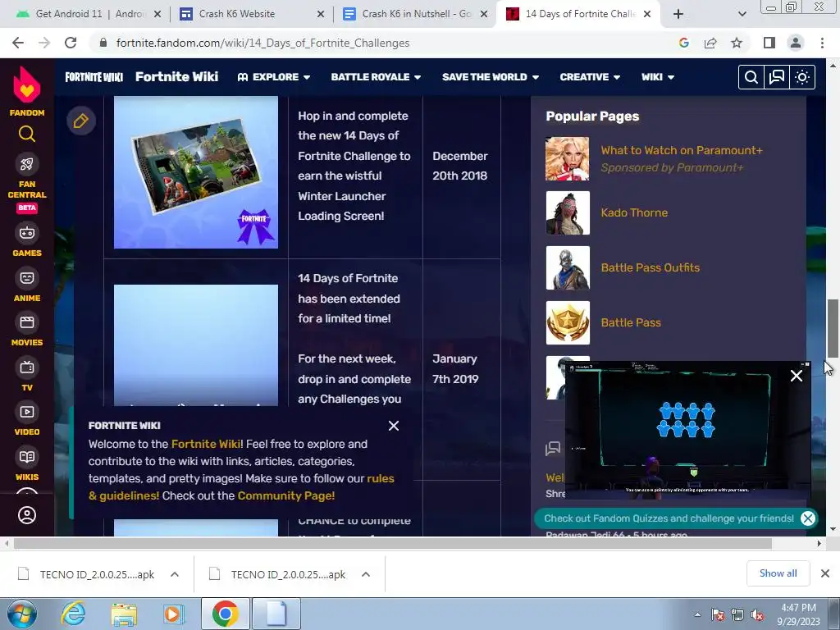Open Fandom sidebar search
This screenshot has width=840, height=630.
[x=27, y=134]
